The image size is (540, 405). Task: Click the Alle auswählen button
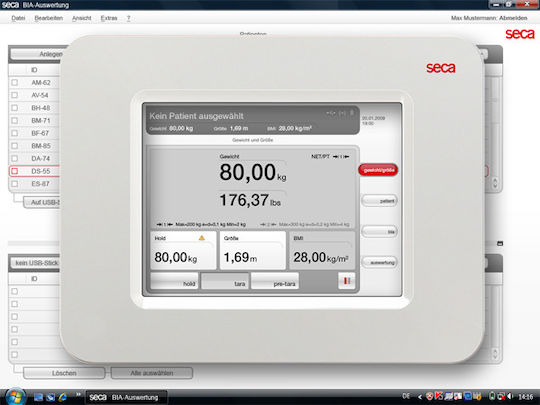[x=152, y=373]
